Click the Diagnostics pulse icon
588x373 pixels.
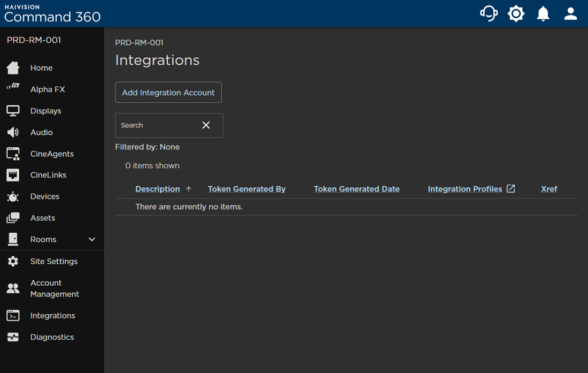click(x=13, y=337)
